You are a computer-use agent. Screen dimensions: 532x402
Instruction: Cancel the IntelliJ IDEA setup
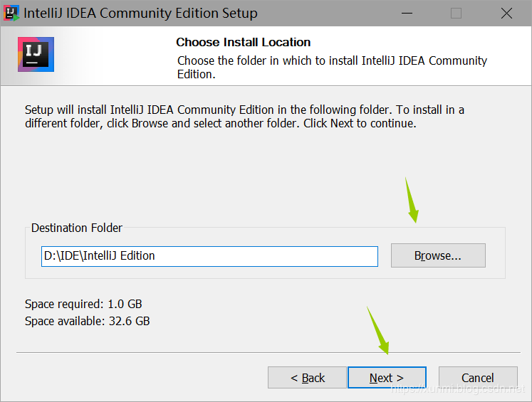coord(478,377)
